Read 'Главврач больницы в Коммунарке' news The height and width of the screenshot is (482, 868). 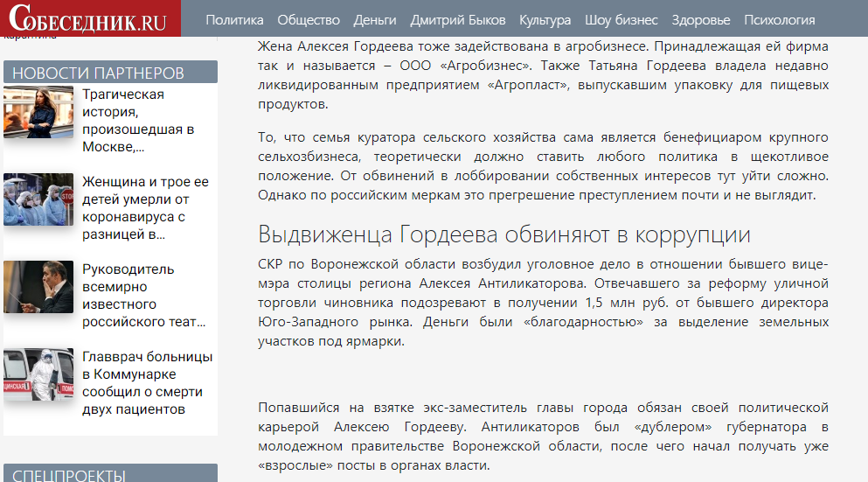[147, 383]
